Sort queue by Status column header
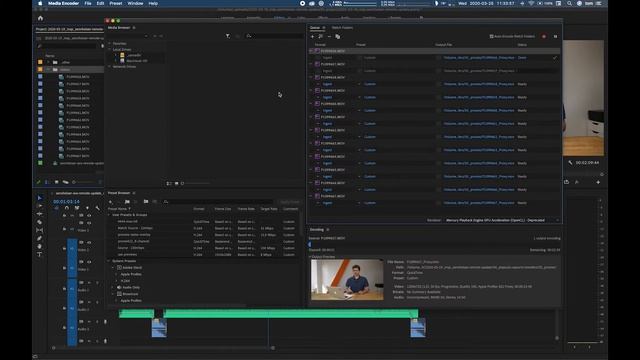The height and width of the screenshot is (360, 640). pos(522,45)
